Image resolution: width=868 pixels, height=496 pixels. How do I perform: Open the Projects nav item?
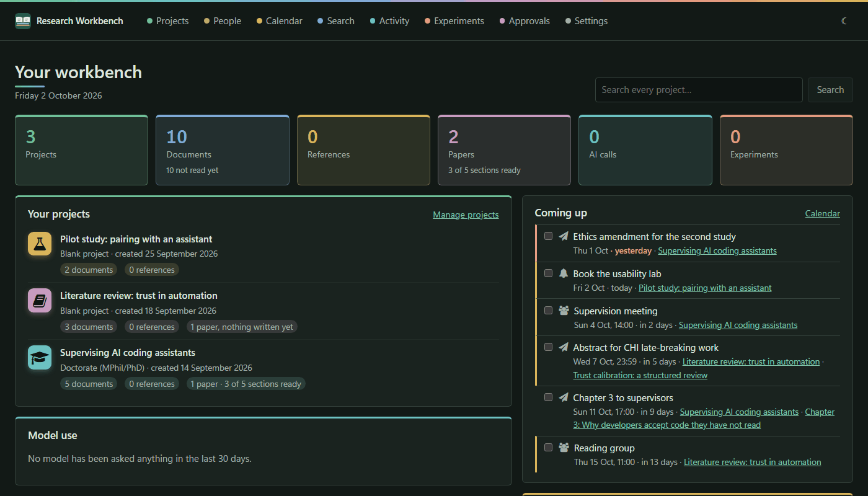167,21
